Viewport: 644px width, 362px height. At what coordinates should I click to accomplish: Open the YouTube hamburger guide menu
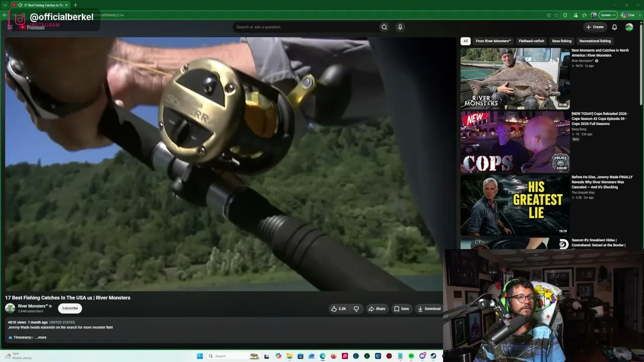[x=10, y=27]
